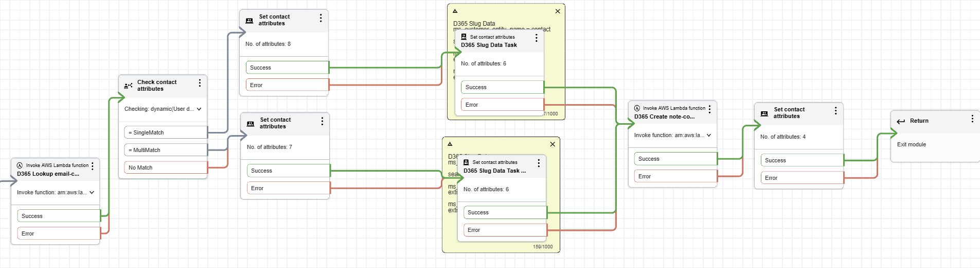Click the Return block arrow icon
This screenshot has width=980, height=268.
point(900,122)
